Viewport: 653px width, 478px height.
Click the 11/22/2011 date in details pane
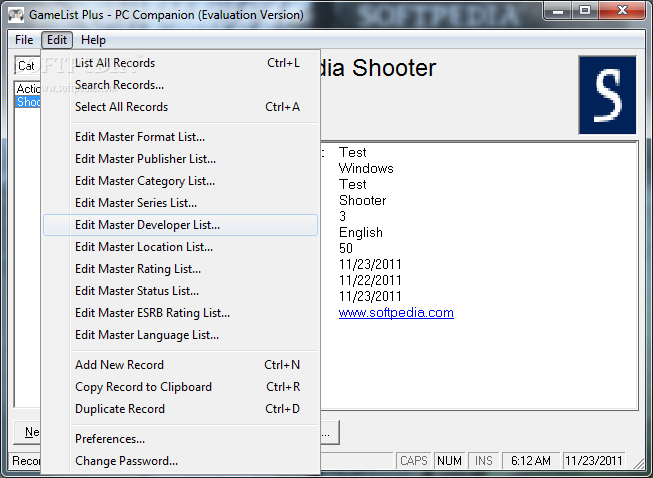point(370,281)
